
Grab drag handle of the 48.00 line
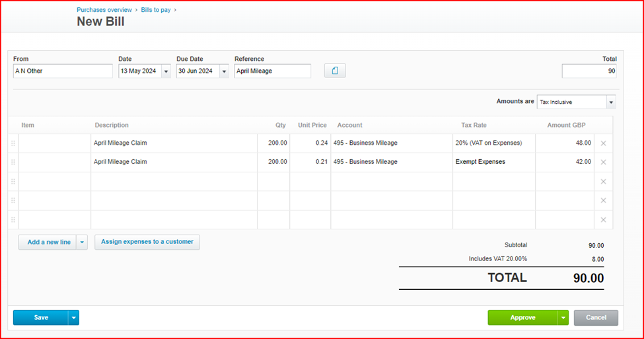[13, 143]
